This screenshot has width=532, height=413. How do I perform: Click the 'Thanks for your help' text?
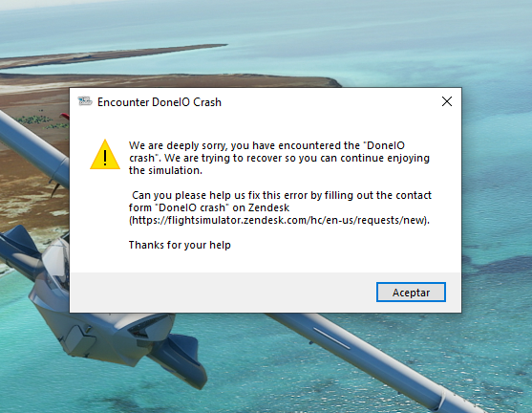180,245
